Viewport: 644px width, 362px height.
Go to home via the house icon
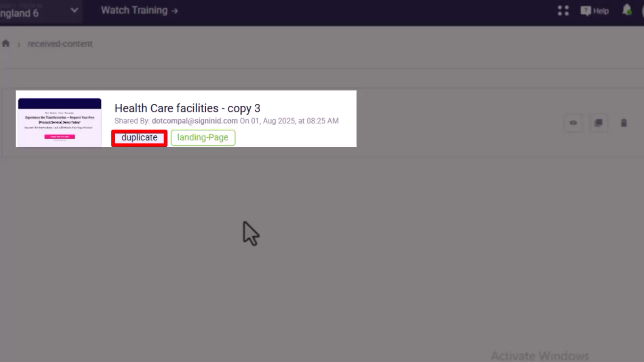(6, 43)
